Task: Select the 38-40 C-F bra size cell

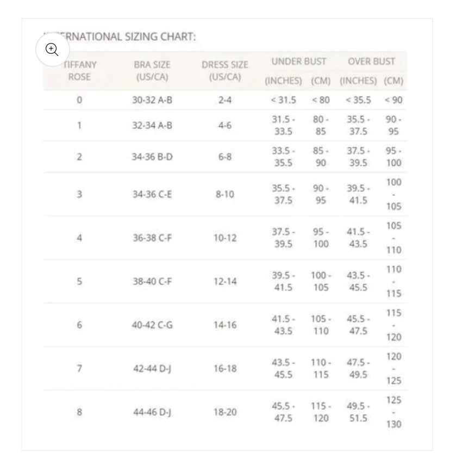Action: pos(152,281)
